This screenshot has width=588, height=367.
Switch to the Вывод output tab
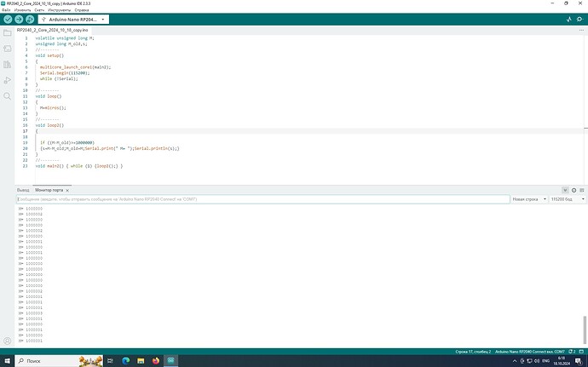pyautogui.click(x=23, y=190)
